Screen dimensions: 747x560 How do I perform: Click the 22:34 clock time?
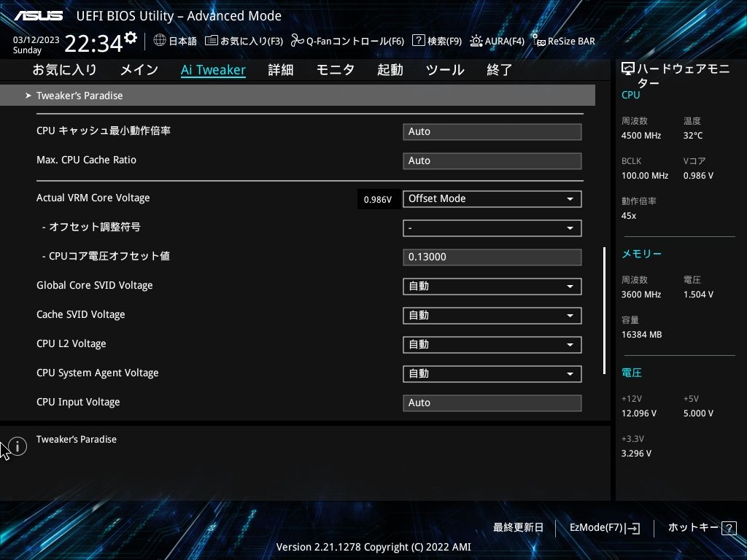pos(93,44)
